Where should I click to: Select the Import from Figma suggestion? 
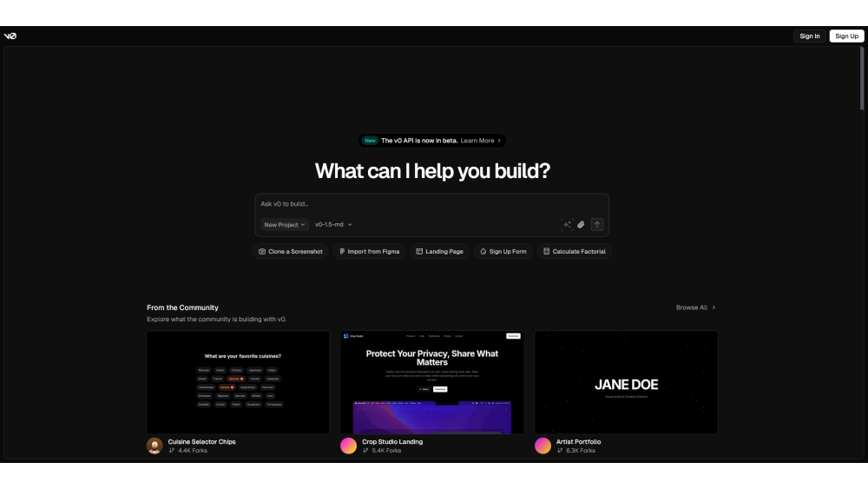click(x=369, y=251)
